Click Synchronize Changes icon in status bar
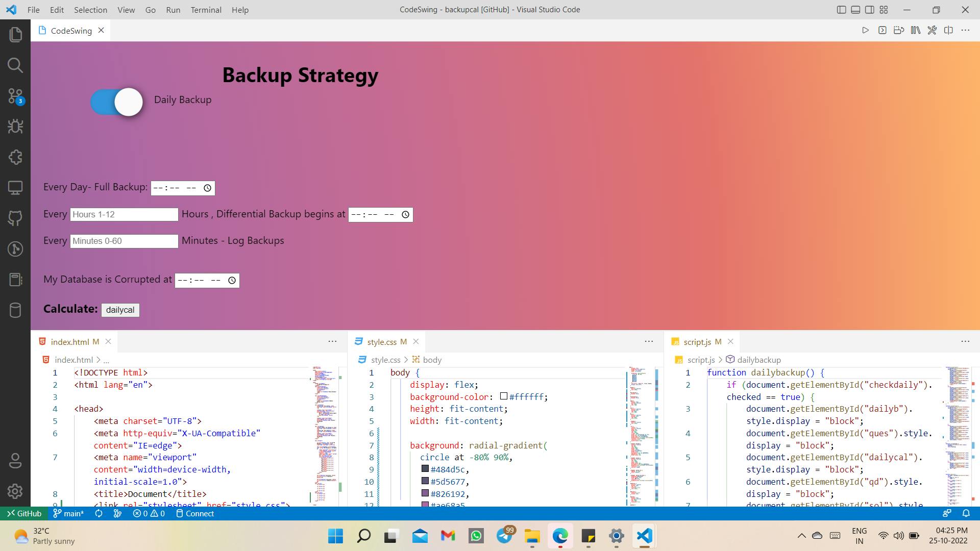The height and width of the screenshot is (551, 980). (99, 514)
